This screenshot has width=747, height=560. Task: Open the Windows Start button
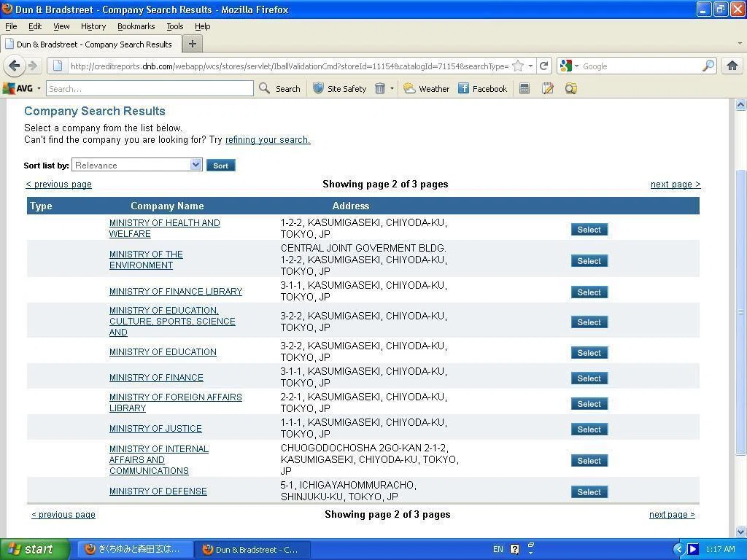34,549
